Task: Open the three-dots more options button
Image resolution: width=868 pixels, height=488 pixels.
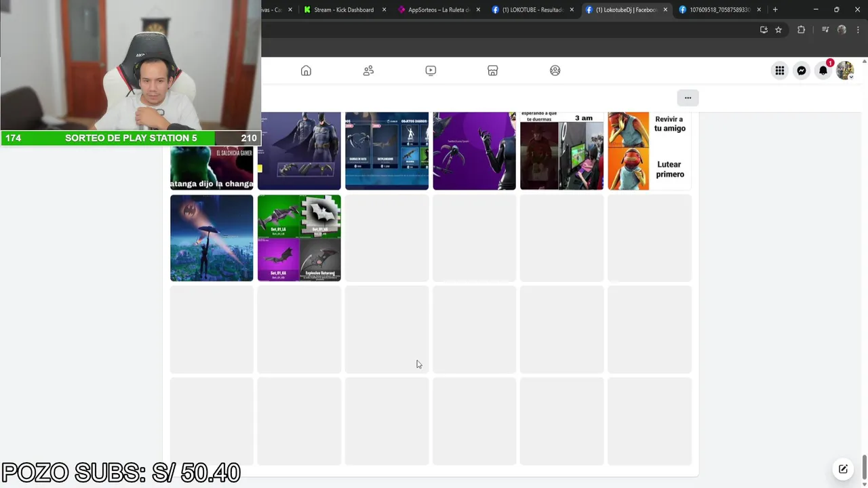Action: pyautogui.click(x=688, y=98)
